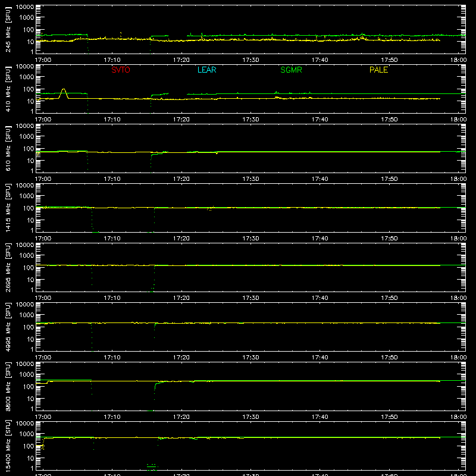
Task: Click the 100 y-axis value of the 2695 MHz plot
Action: tap(29, 267)
